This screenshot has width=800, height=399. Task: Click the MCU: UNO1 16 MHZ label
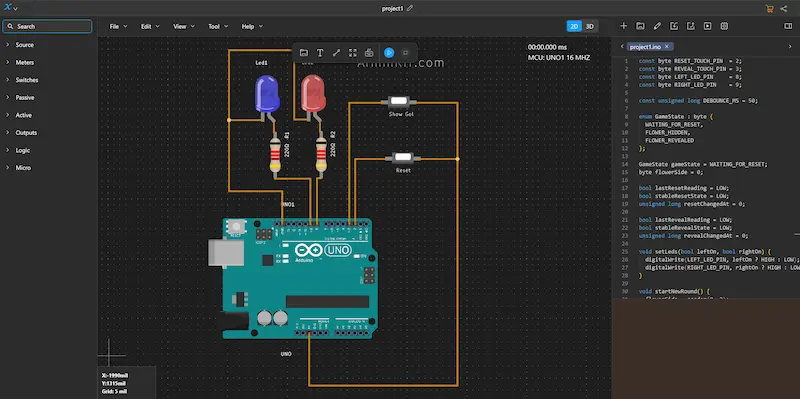tap(559, 58)
